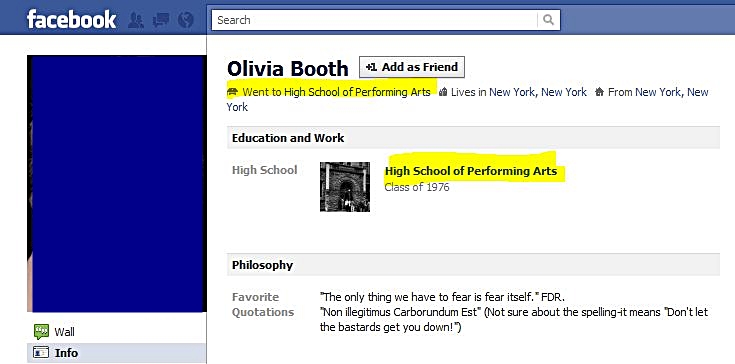Click the Olivia Booth profile name

287,69
